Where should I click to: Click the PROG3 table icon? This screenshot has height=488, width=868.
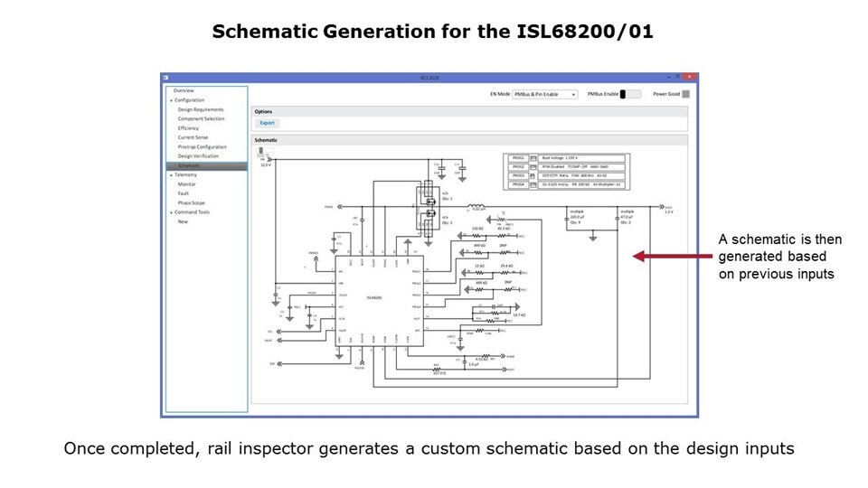[533, 176]
